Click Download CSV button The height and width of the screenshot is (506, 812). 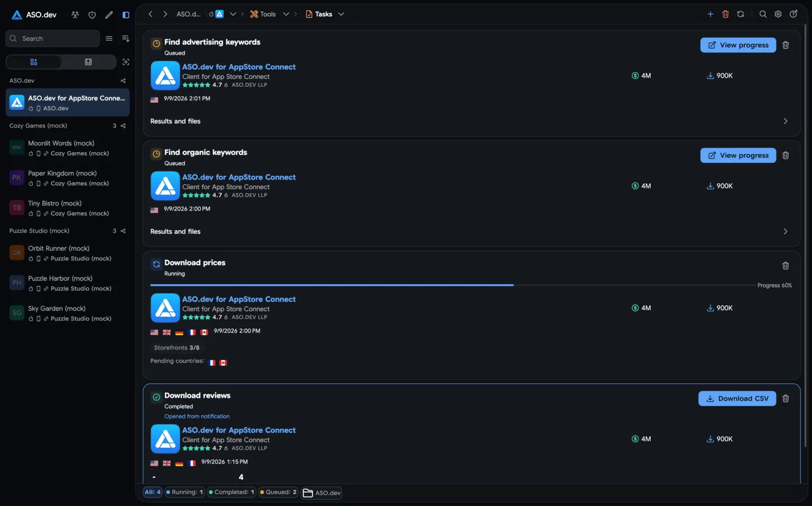tap(737, 398)
